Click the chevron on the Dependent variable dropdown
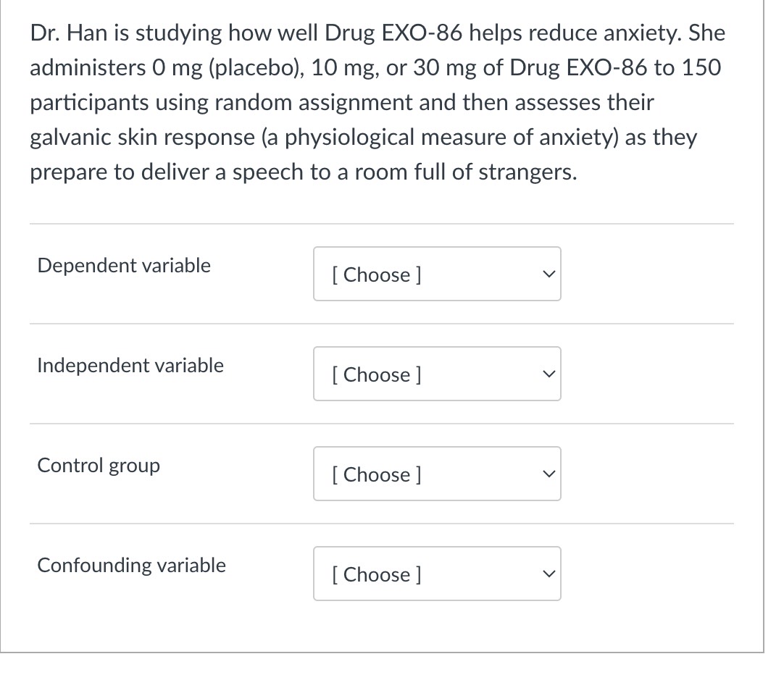Screen dimensions: 784x688 click(549, 274)
